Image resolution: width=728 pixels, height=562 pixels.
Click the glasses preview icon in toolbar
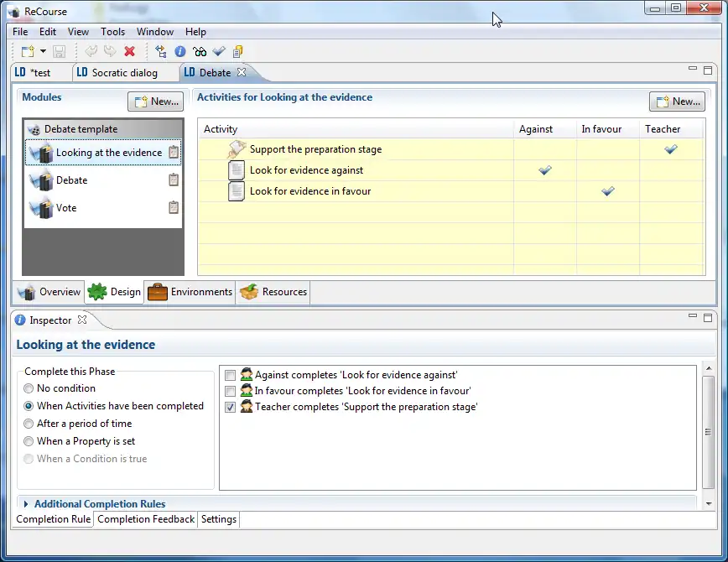coord(200,52)
